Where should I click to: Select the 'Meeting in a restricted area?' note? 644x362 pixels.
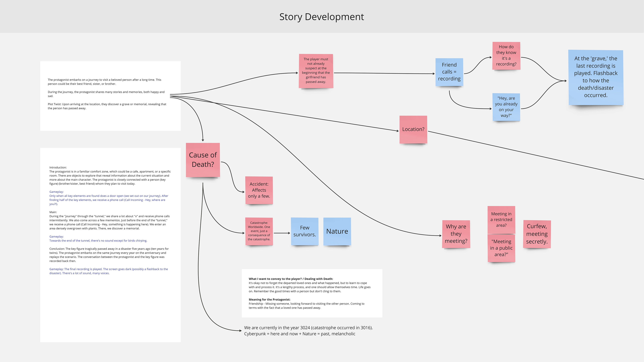(x=501, y=220)
